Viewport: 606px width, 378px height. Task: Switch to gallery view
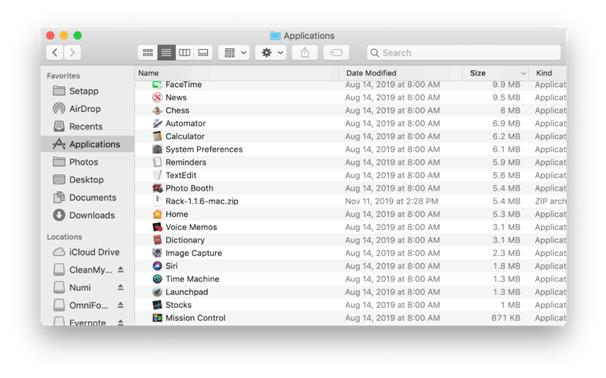click(x=203, y=53)
